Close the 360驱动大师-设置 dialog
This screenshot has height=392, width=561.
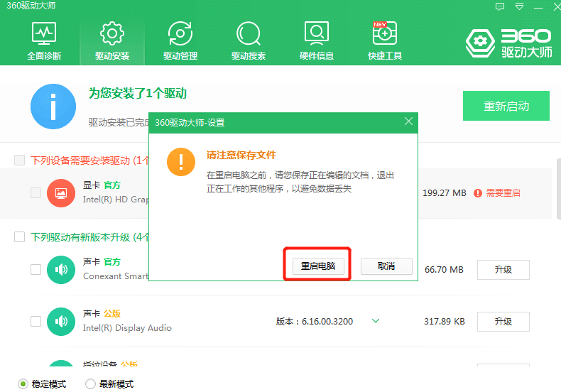408,121
